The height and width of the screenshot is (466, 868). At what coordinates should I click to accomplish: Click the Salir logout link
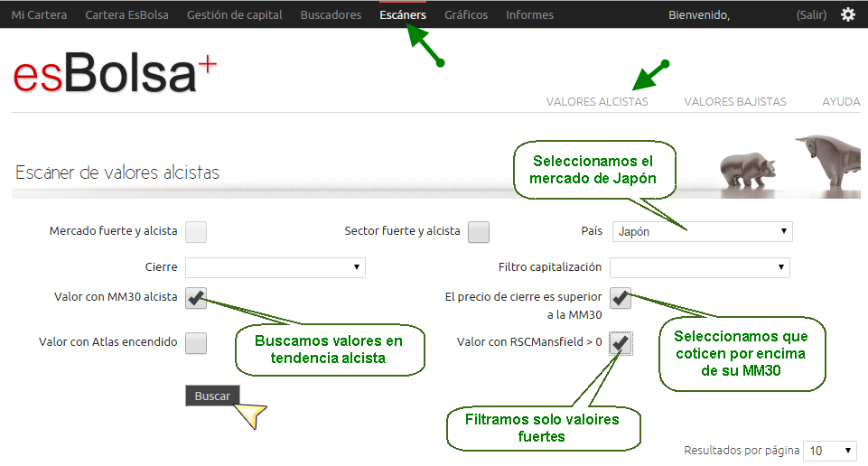pos(810,14)
